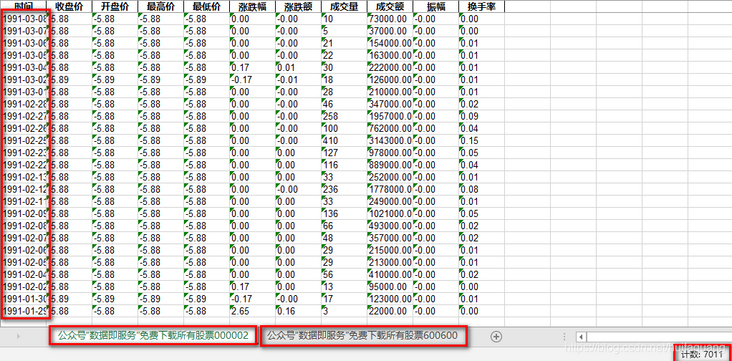Viewport: 732px width, 361px height.
Task: Click the sheet navigation arrow beside the tabs
Action: coord(18,336)
